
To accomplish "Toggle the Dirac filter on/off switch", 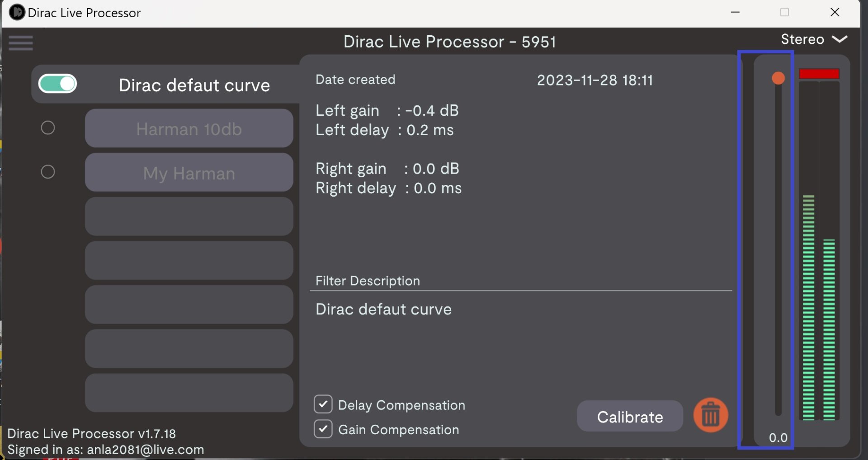I will pyautogui.click(x=58, y=84).
